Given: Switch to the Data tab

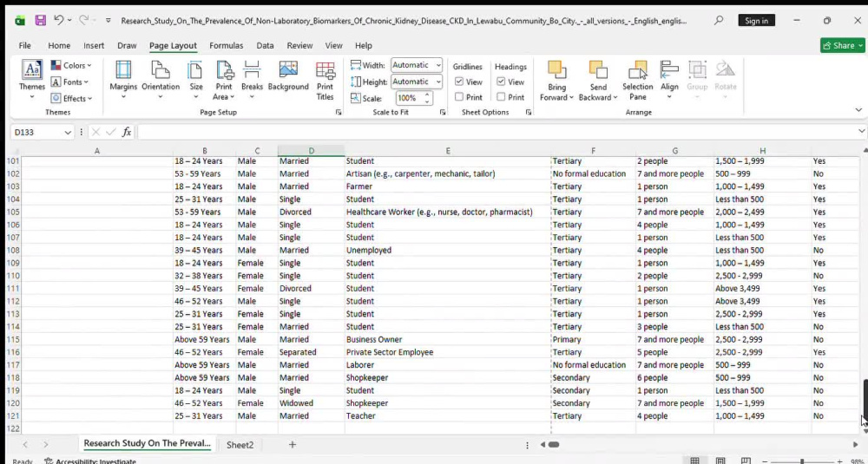Looking at the screenshot, I should [x=265, y=45].
